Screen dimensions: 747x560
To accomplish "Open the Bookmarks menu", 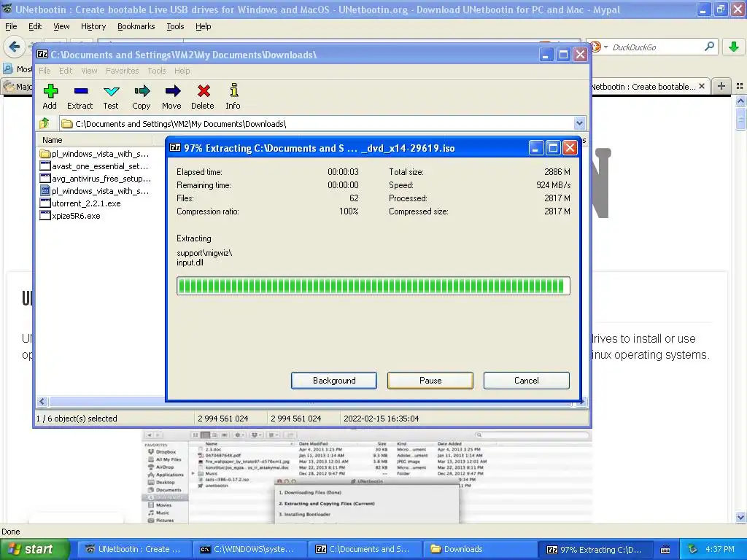I will click(x=136, y=26).
